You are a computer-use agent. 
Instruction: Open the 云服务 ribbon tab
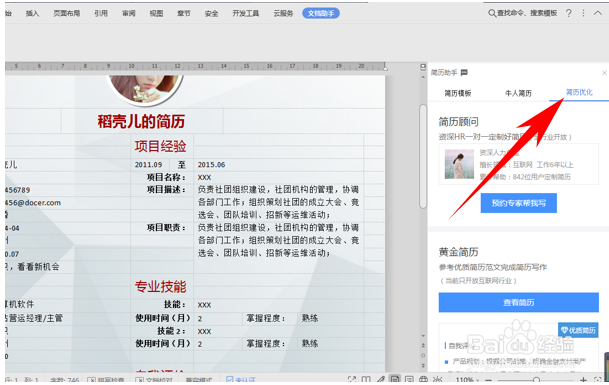click(283, 14)
